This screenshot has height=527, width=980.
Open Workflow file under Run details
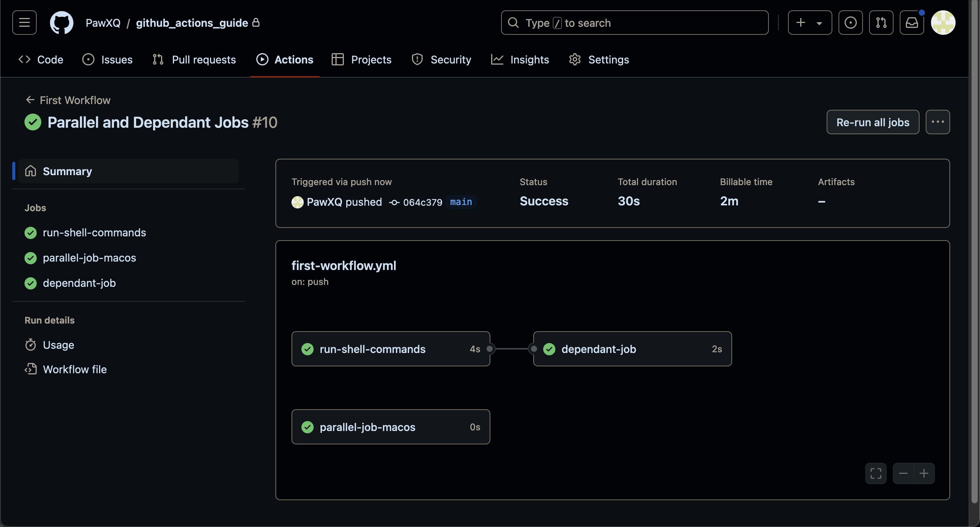pyautogui.click(x=75, y=369)
